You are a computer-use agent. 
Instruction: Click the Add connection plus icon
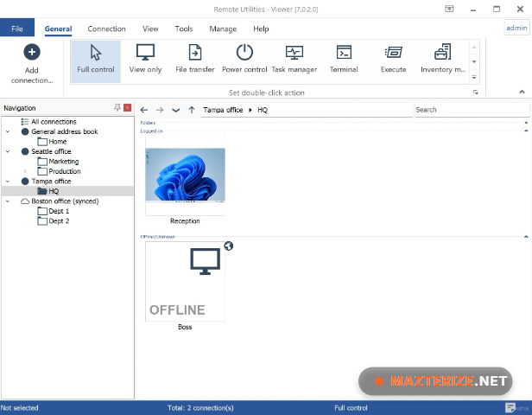pos(32,52)
